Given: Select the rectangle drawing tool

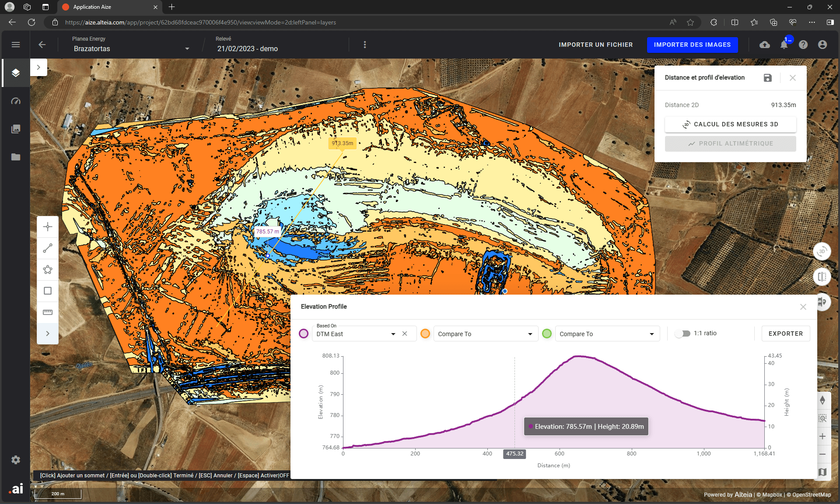Looking at the screenshot, I should 48,291.
